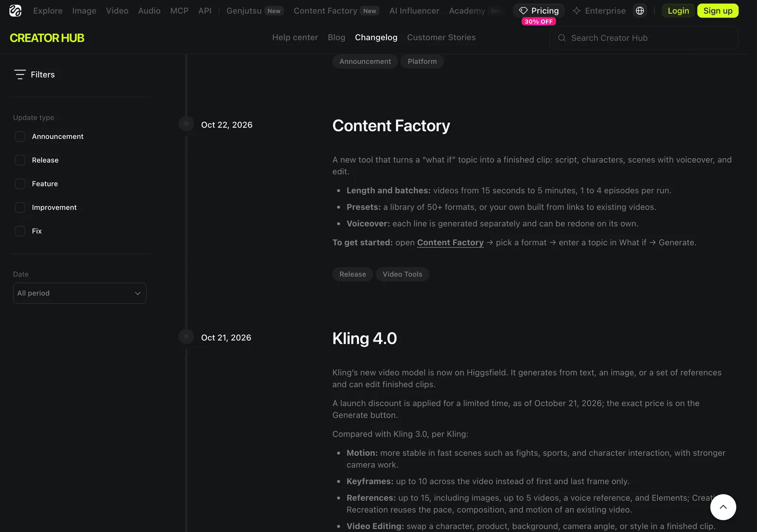The height and width of the screenshot is (532, 757).
Task: Click the CREATOR HUB title link
Action: point(47,38)
